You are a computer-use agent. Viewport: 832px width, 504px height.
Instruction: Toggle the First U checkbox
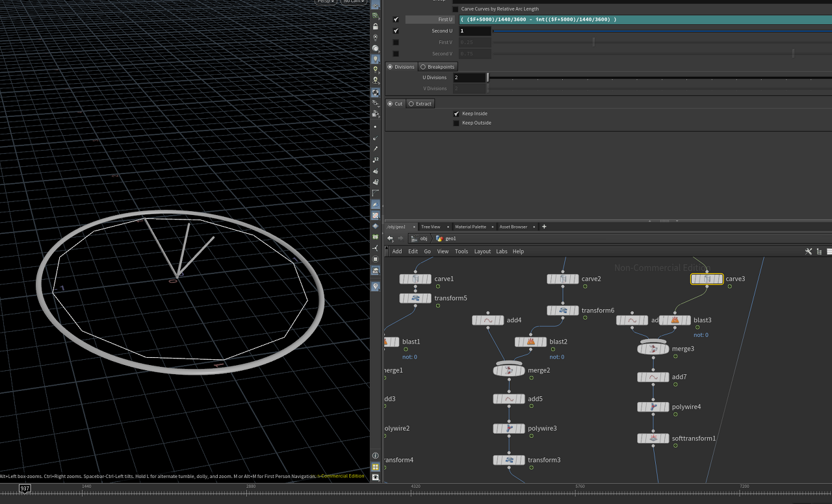396,19
